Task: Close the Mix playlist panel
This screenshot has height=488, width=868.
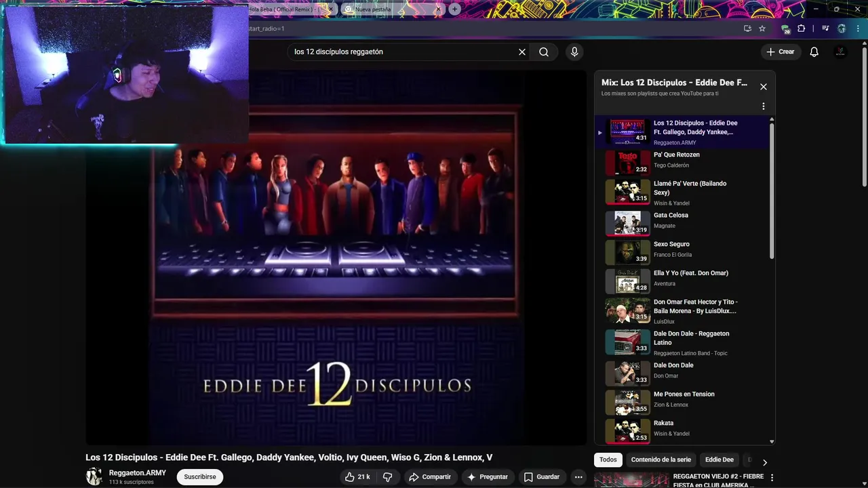Action: point(764,87)
